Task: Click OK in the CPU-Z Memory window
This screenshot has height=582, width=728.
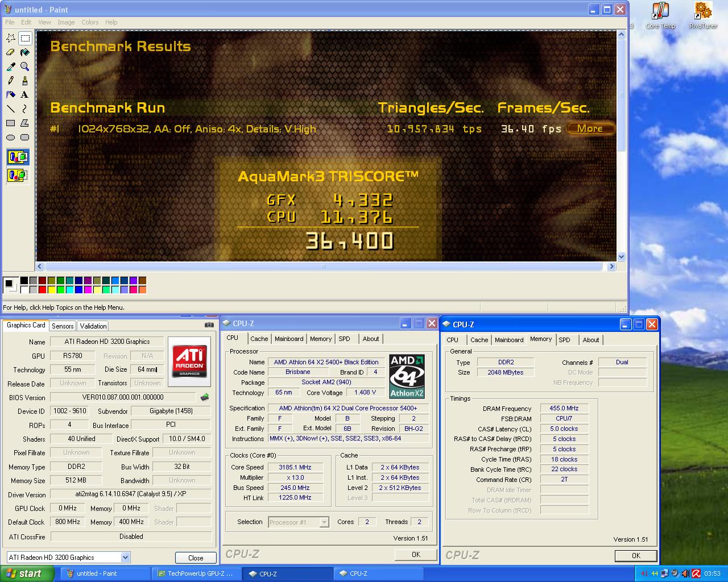Action: (x=636, y=556)
